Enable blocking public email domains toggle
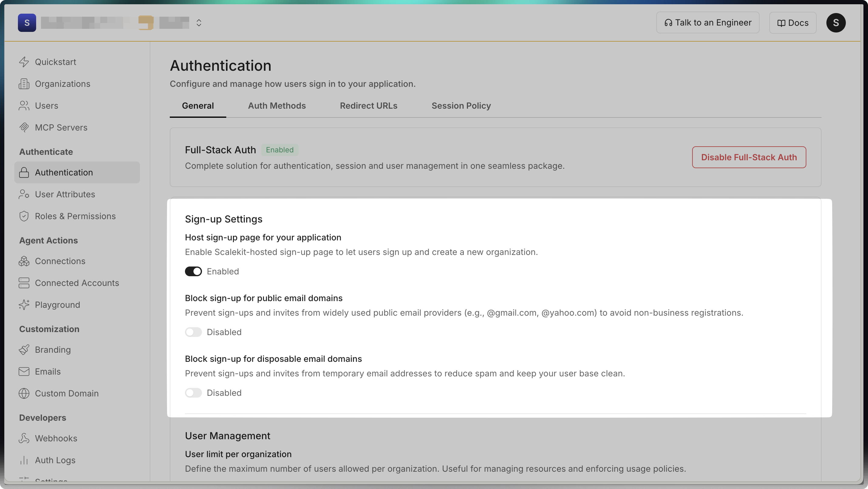 (193, 332)
